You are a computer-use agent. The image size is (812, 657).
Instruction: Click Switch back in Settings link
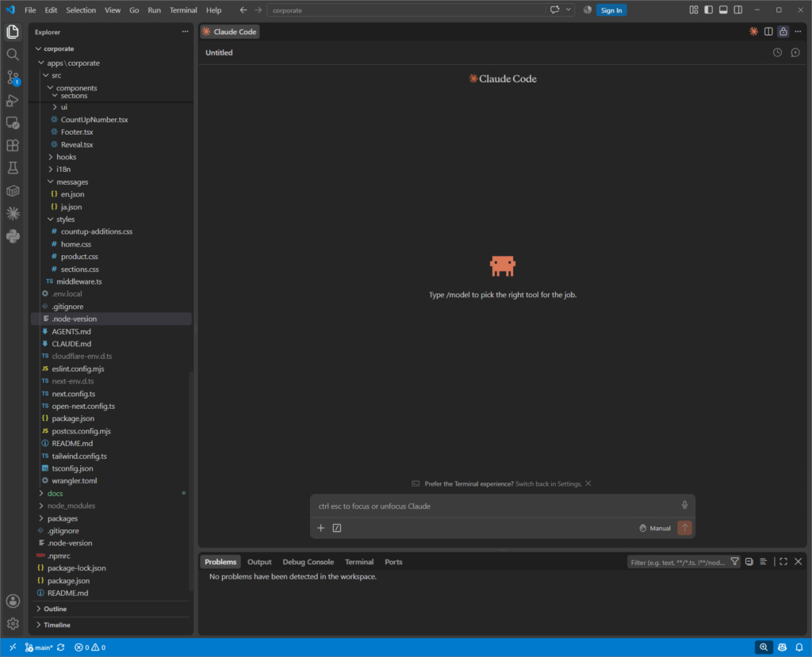(x=549, y=483)
